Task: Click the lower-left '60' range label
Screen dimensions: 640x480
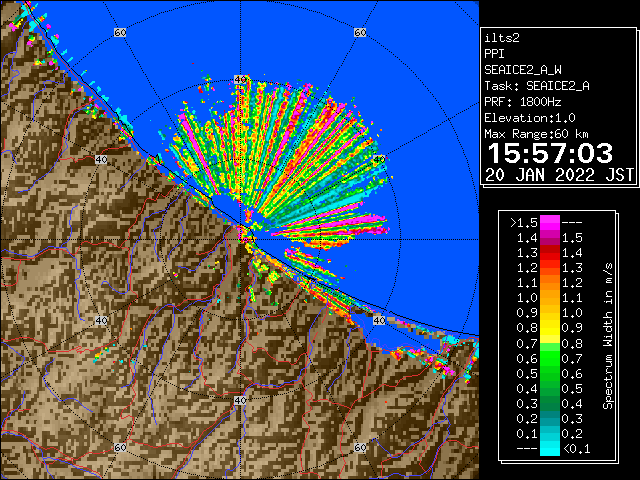Action: 120,448
